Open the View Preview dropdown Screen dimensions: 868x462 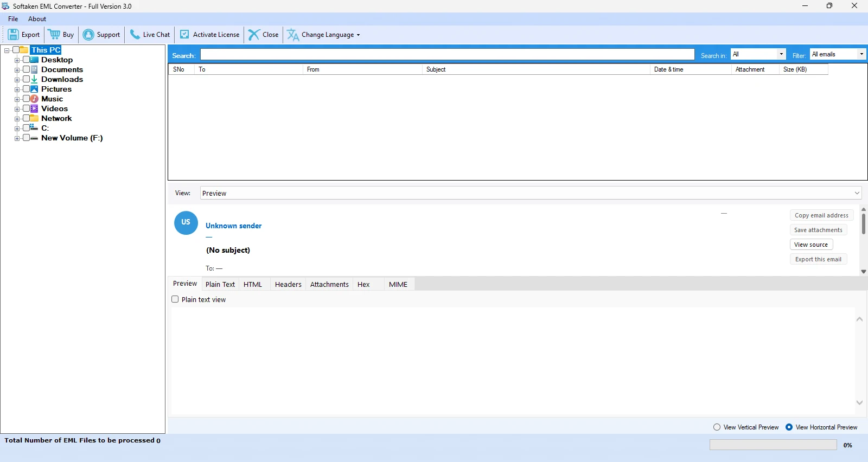531,193
